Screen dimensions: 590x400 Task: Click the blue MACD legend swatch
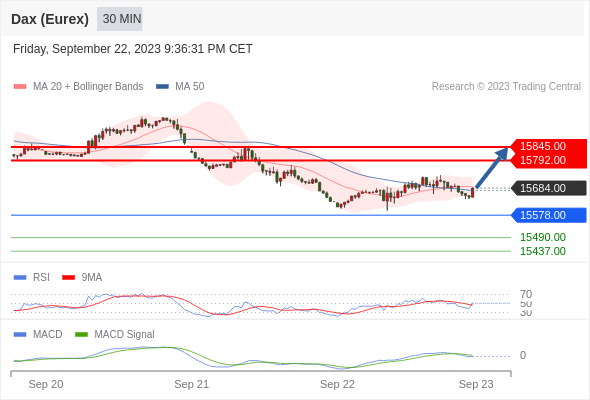pos(20,335)
